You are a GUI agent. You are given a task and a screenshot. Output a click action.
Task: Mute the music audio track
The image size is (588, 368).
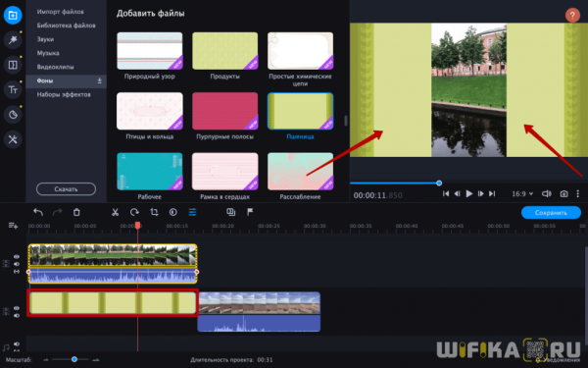tap(17, 344)
